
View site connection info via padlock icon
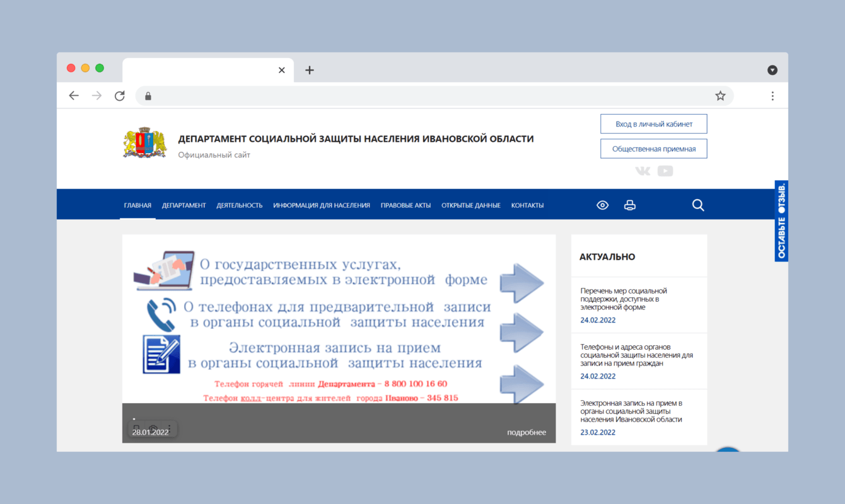click(148, 95)
